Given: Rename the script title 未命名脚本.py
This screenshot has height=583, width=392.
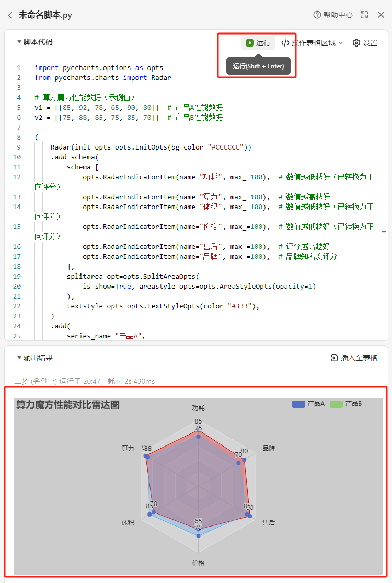Looking at the screenshot, I should point(45,15).
